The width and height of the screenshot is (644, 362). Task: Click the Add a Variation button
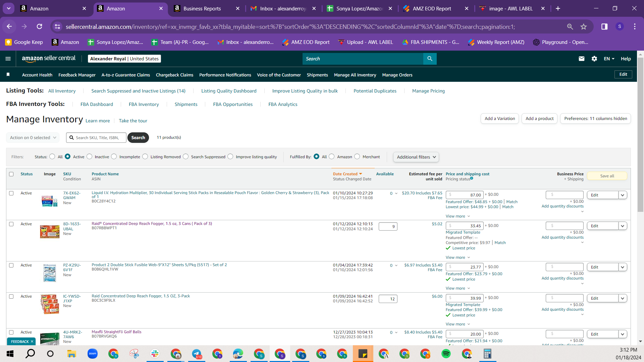click(500, 119)
